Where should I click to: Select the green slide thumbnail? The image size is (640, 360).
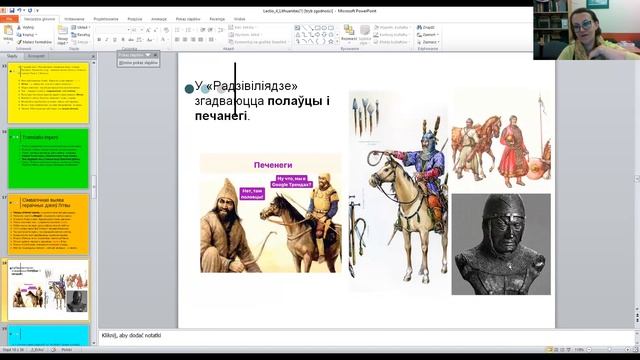tap(48, 158)
